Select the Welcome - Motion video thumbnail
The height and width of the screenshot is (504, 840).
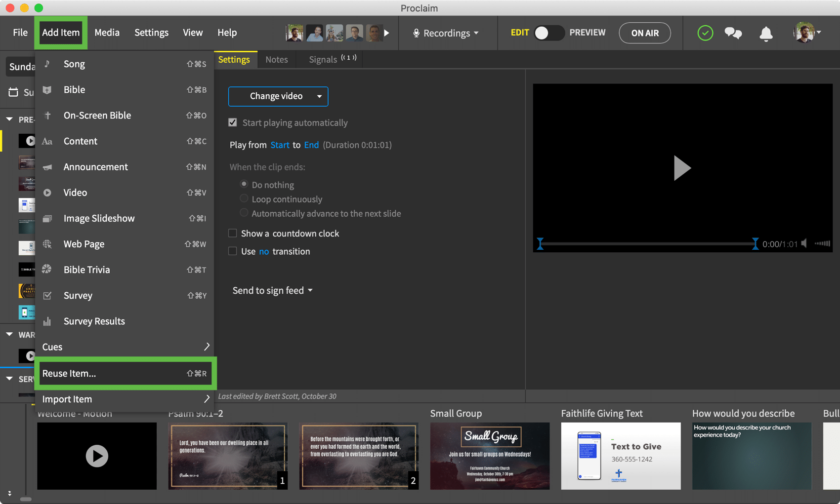(x=97, y=456)
